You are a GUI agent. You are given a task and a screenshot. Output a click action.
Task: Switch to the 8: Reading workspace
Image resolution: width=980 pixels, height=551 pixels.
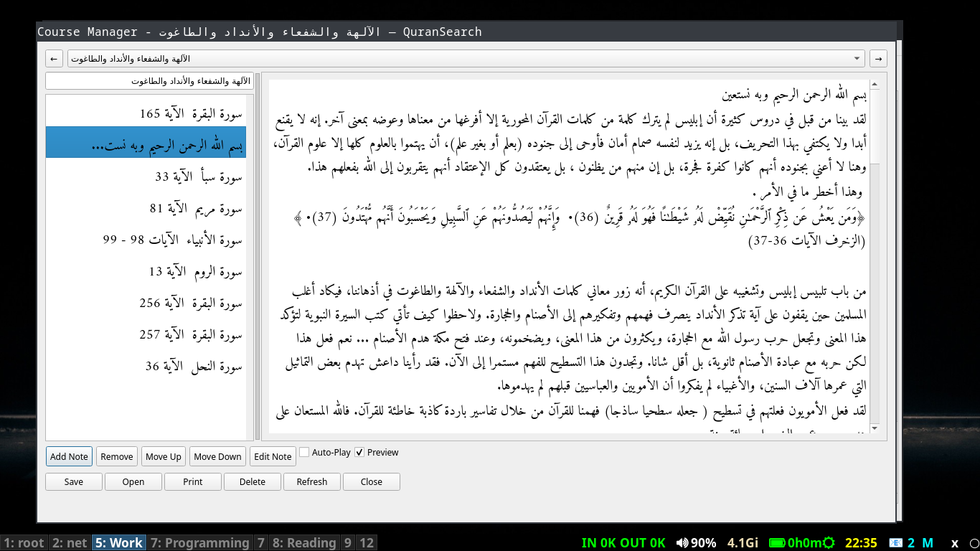(x=304, y=543)
